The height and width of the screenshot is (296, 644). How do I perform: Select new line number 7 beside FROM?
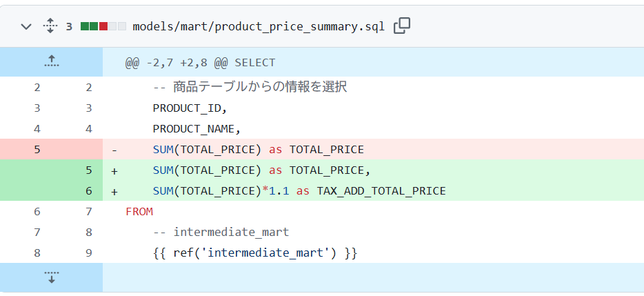pyautogui.click(x=89, y=212)
